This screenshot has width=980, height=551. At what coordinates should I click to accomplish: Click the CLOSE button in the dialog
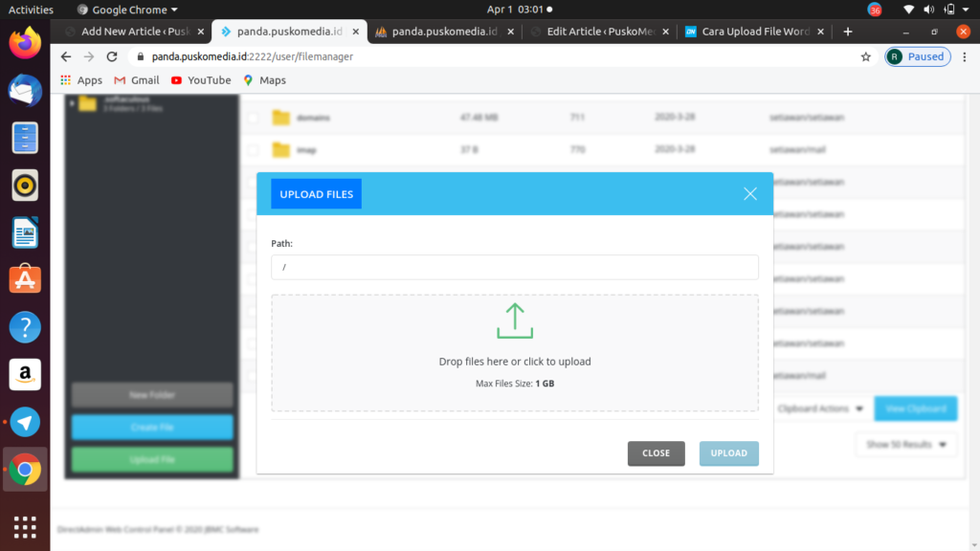(x=656, y=452)
